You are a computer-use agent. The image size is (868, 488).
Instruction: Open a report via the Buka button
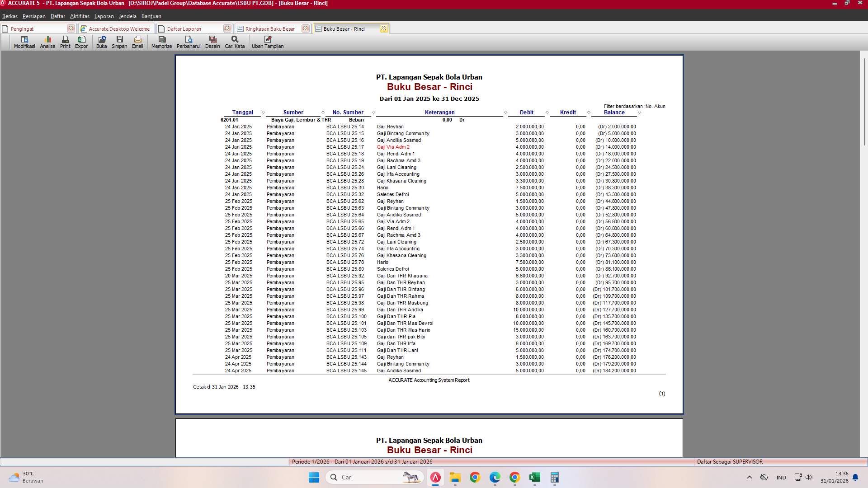tap(101, 42)
